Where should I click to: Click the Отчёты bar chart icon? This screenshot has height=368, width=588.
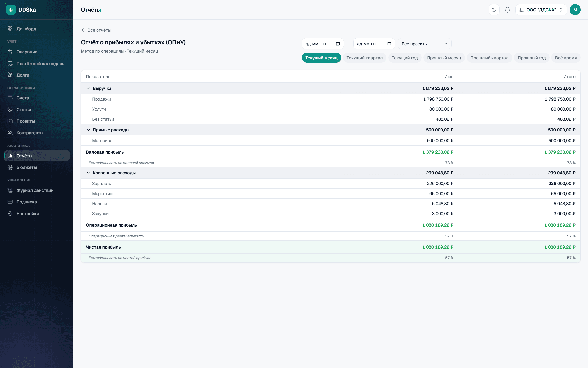(10, 156)
